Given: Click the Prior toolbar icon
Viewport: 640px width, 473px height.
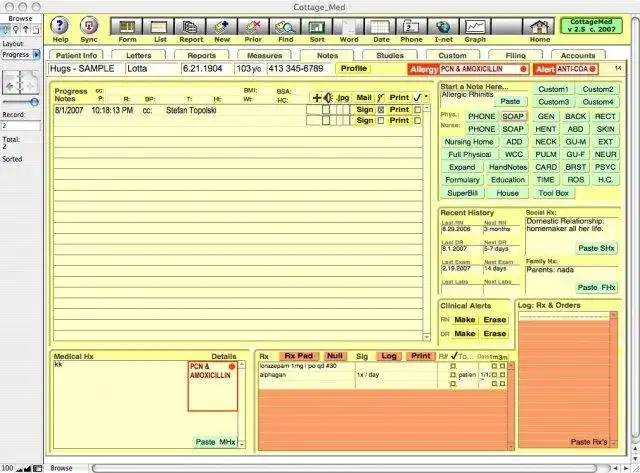Looking at the screenshot, I should [x=253, y=27].
